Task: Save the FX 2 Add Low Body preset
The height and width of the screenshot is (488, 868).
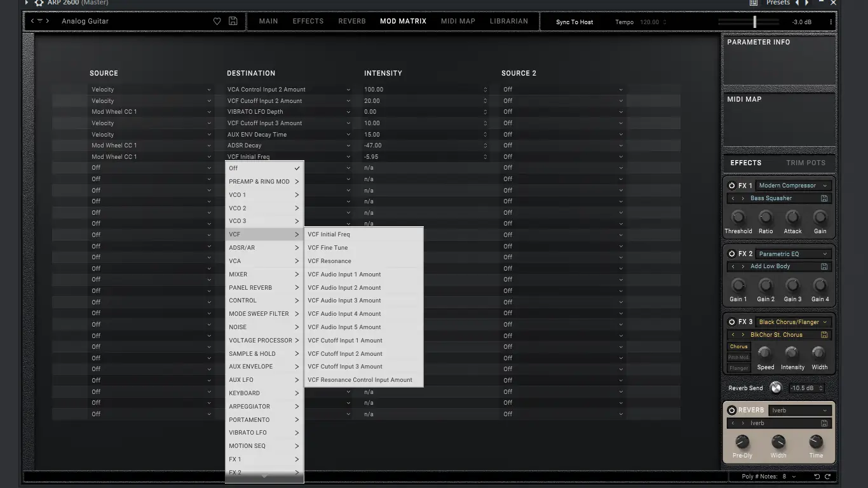Action: coord(824,266)
